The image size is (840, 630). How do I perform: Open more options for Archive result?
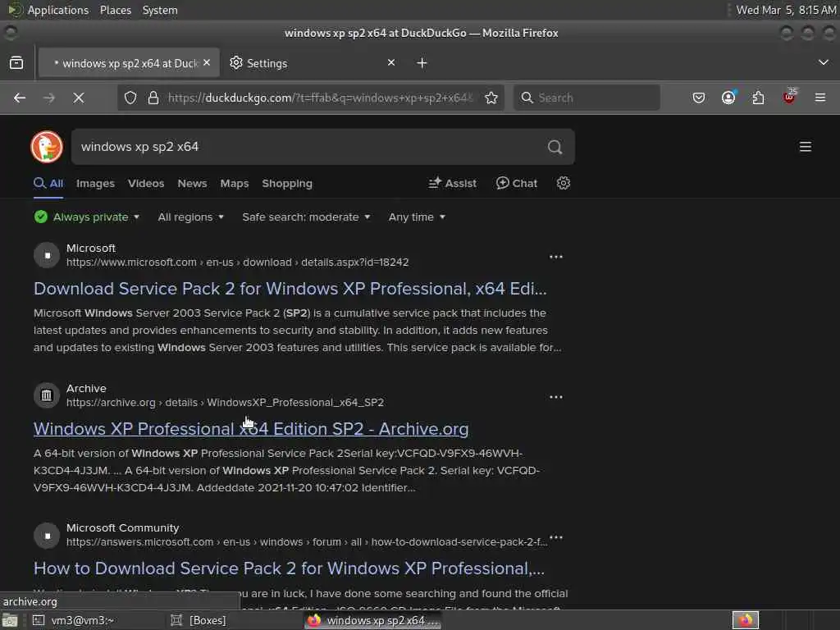(x=555, y=397)
